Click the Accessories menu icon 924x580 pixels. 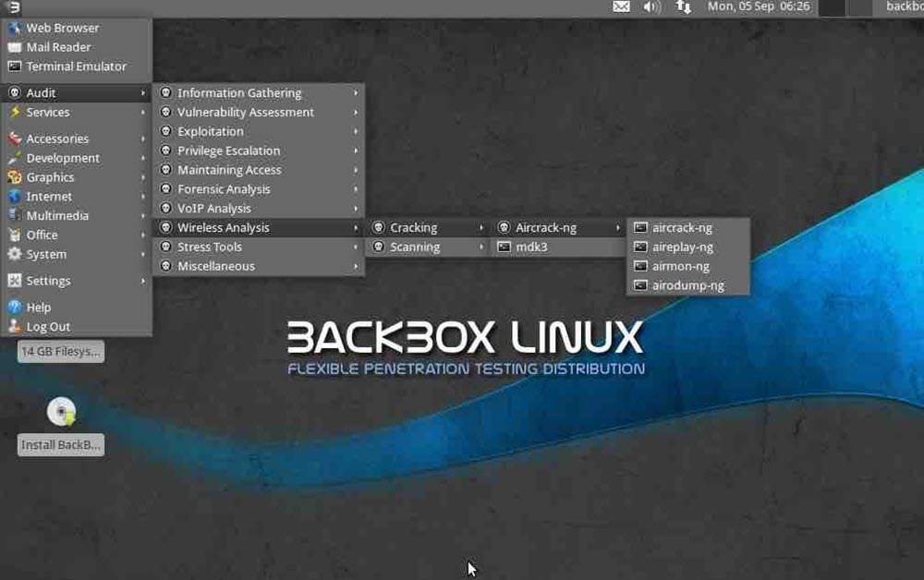(15, 139)
